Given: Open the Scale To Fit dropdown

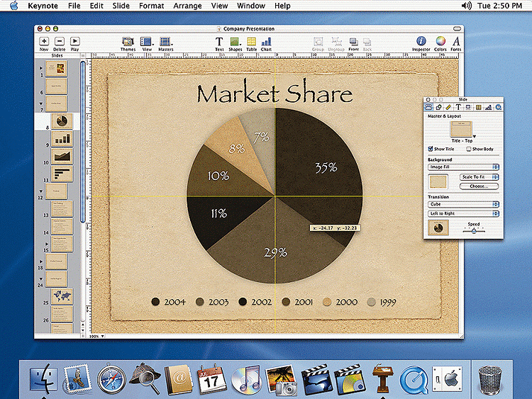Looking at the screenshot, I should click(x=479, y=177).
